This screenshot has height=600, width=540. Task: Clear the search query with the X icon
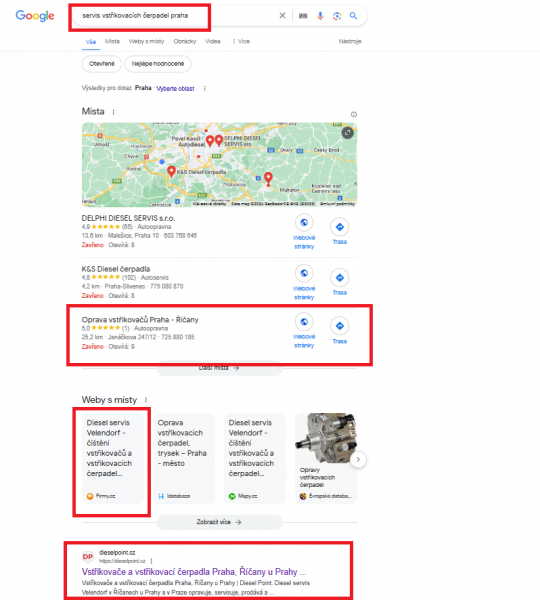click(x=282, y=15)
